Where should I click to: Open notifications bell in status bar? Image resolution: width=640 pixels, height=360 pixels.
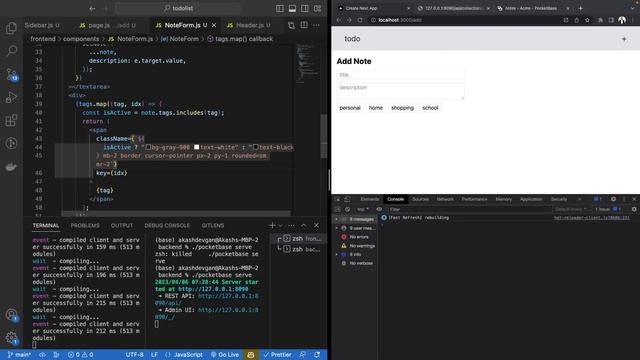pos(317,355)
